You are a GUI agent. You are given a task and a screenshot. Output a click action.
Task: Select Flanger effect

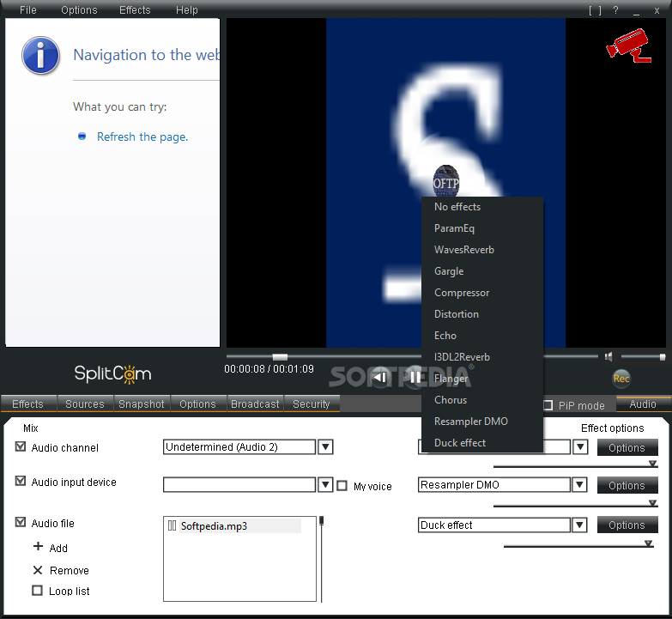tap(482, 378)
